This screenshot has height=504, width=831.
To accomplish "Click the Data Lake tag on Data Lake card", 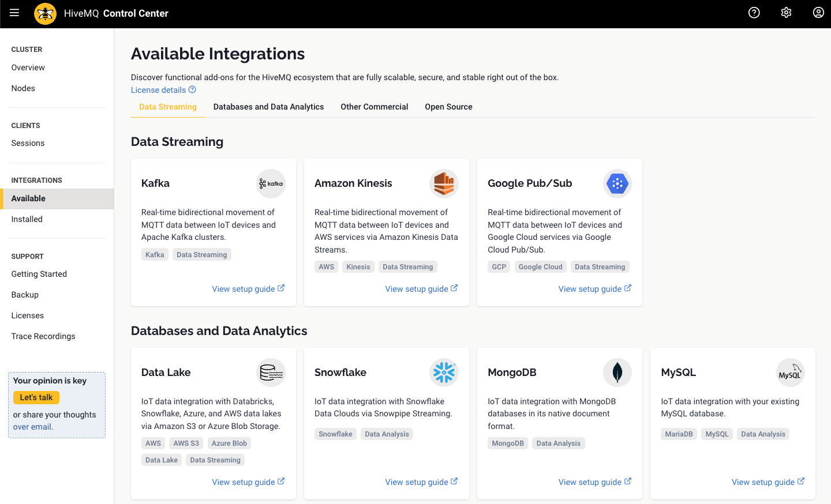I will 162,460.
